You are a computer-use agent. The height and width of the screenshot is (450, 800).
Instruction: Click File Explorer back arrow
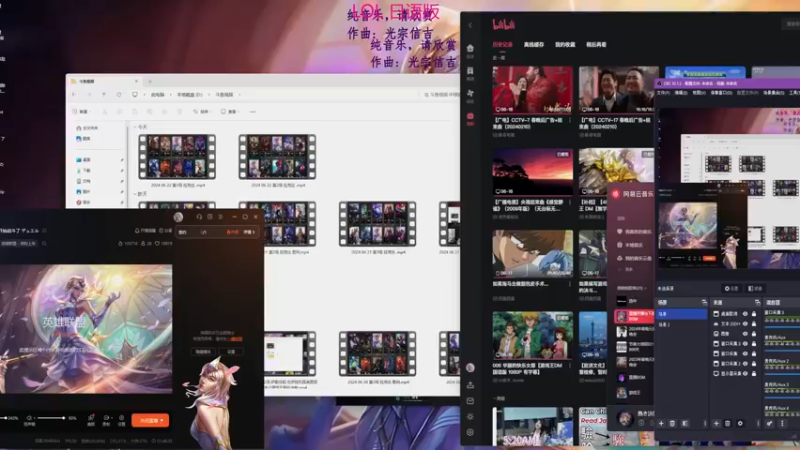tap(74, 95)
